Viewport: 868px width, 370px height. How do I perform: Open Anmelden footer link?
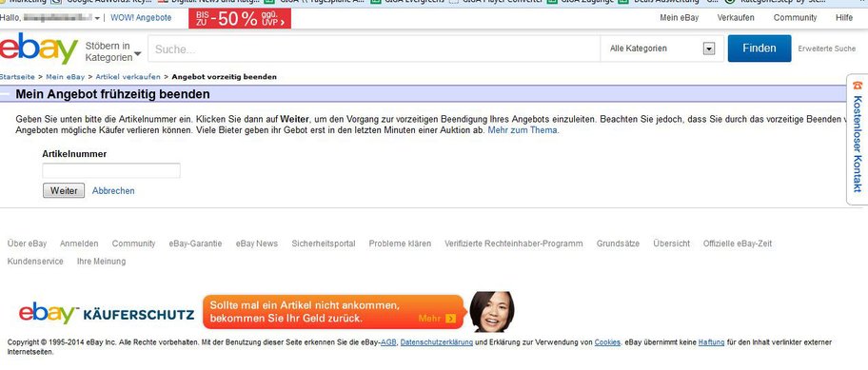coord(79,243)
